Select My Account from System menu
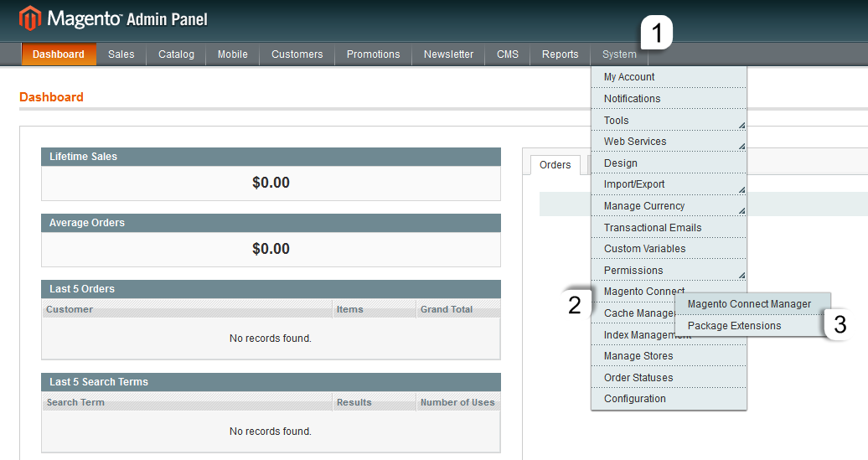The width and height of the screenshot is (868, 460). pyautogui.click(x=669, y=77)
